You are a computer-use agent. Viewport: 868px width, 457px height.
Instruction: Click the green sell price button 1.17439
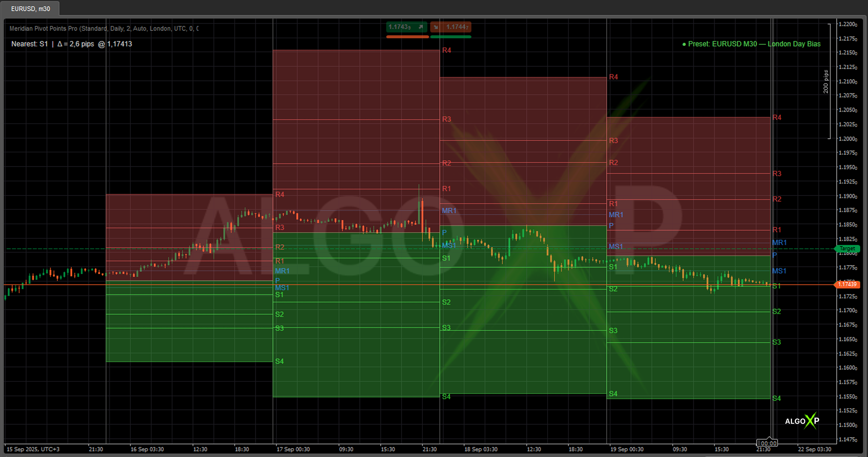tap(401, 27)
